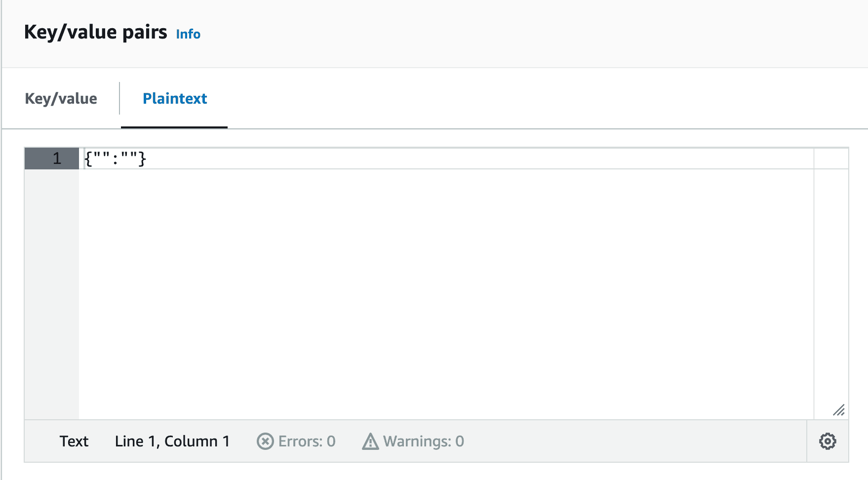Click the Warnings: 0 status text
Image resolution: width=868 pixels, height=480 pixels.
pos(425,441)
